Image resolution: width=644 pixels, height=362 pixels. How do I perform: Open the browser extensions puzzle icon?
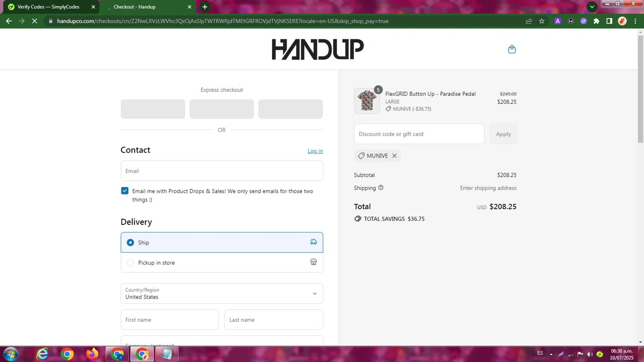pyautogui.click(x=596, y=21)
